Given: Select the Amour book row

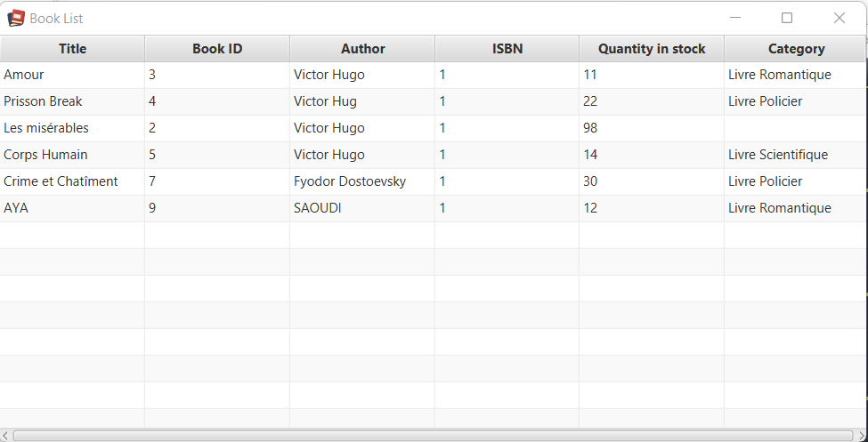Looking at the screenshot, I should (x=433, y=75).
